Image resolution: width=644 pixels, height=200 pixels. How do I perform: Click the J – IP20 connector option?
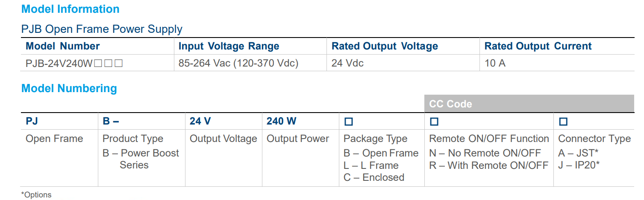point(579,165)
